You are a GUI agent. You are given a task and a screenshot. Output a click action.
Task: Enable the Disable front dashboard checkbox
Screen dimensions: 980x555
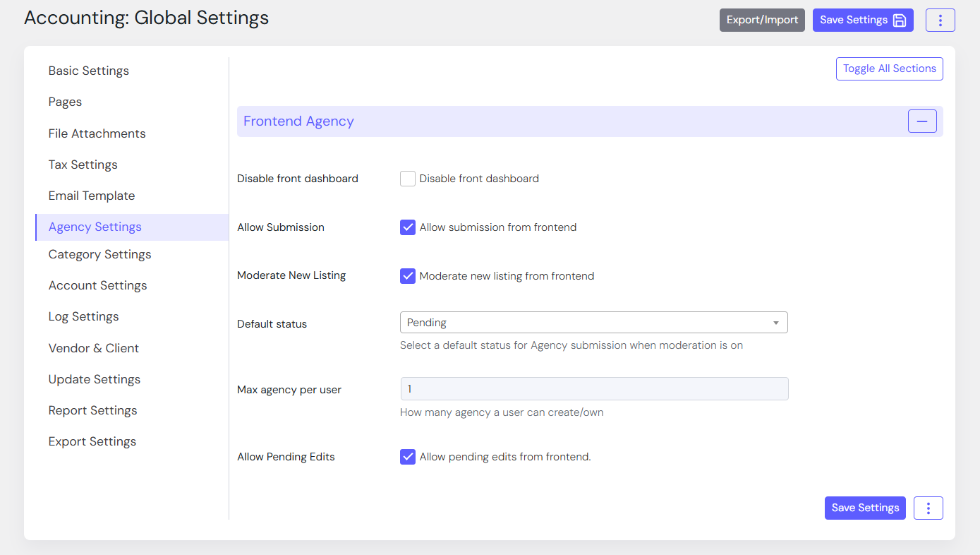[x=408, y=179]
